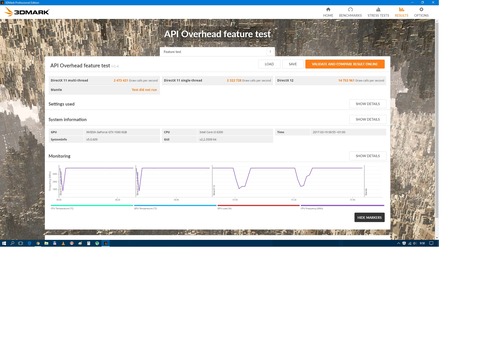
Task: Open the Home tab in 3DMark
Action: (x=328, y=12)
